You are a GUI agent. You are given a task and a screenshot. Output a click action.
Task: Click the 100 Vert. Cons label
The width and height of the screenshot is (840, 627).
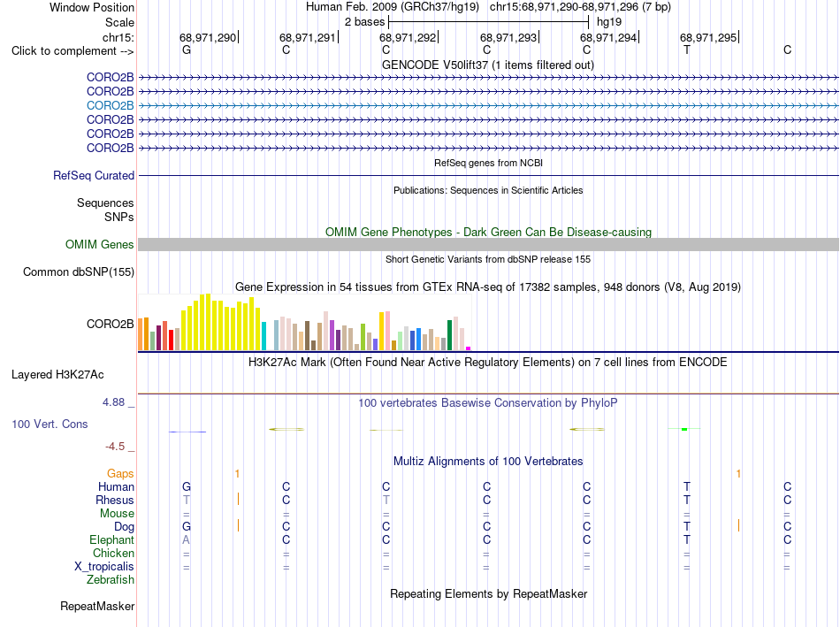[50, 424]
